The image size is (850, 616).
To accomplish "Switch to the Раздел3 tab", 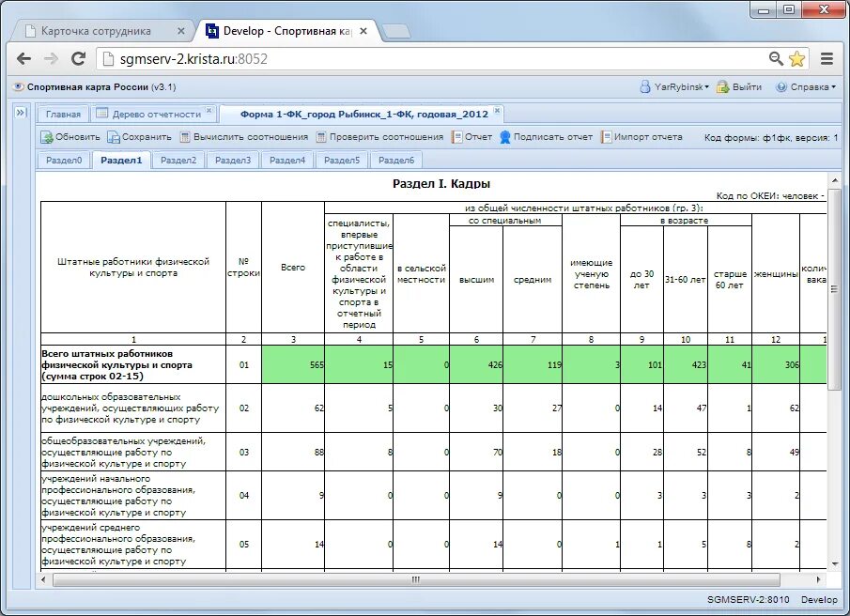I will tap(233, 160).
